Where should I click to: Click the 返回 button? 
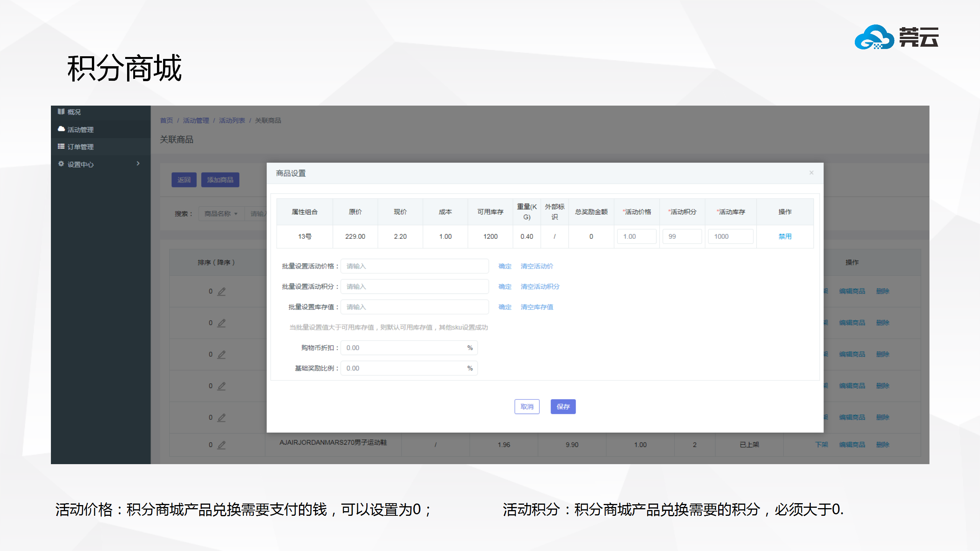point(184,180)
